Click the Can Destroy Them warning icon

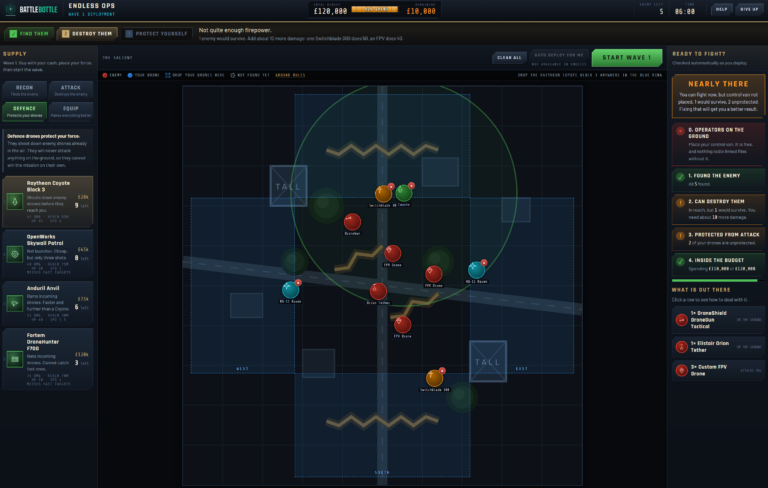(x=680, y=202)
